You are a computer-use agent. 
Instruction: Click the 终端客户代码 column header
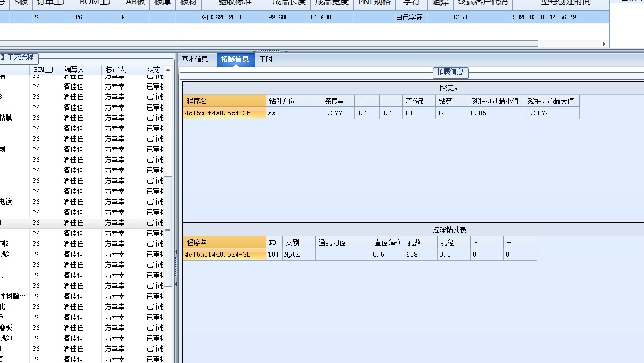(x=483, y=3)
